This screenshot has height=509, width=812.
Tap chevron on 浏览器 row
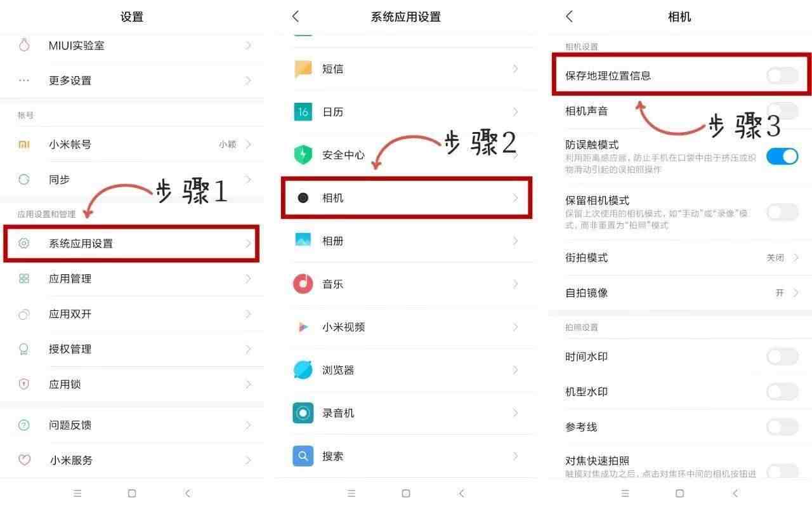515,370
